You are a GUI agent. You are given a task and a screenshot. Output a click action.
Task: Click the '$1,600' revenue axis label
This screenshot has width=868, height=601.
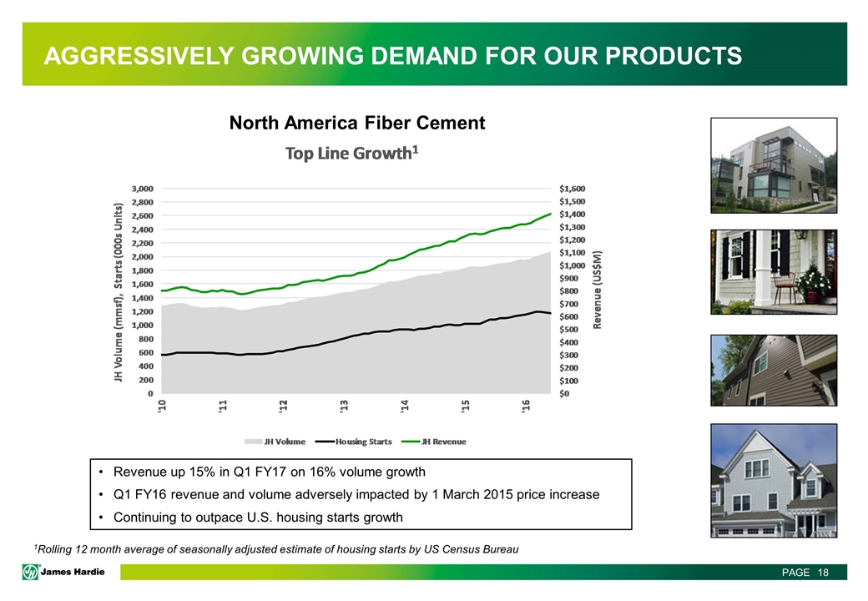coord(572,189)
